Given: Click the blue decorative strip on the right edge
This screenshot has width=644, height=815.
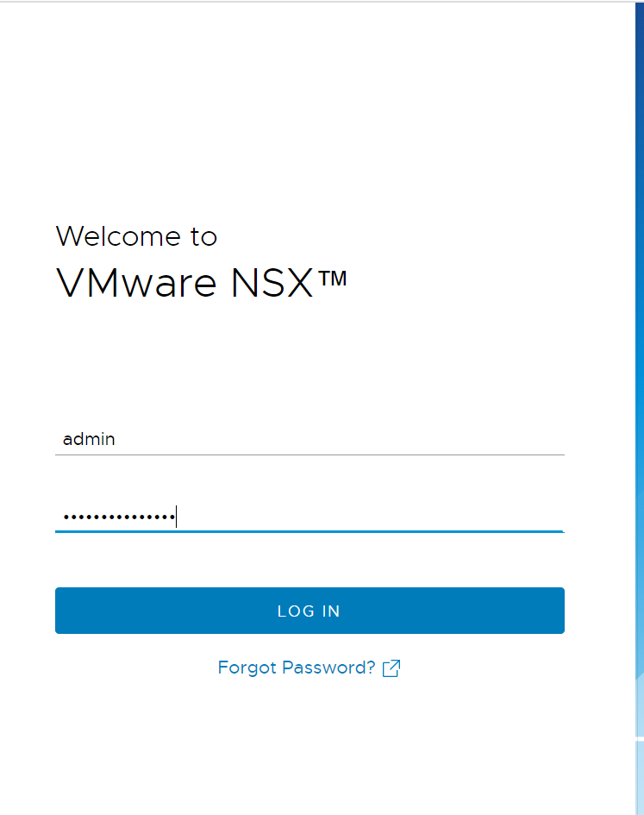Looking at the screenshot, I should point(639,345).
